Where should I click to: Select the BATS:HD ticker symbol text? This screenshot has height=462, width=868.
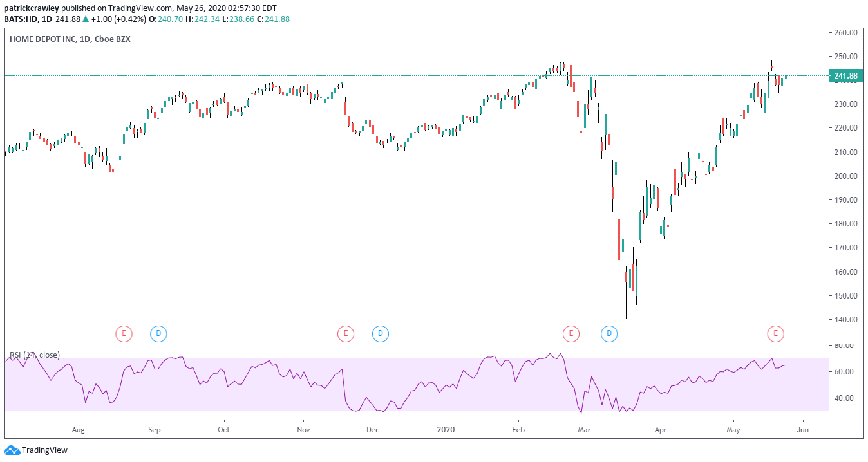tap(21, 19)
